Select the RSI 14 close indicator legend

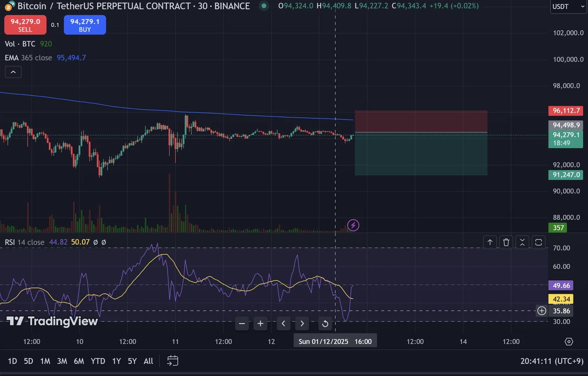[x=24, y=242]
